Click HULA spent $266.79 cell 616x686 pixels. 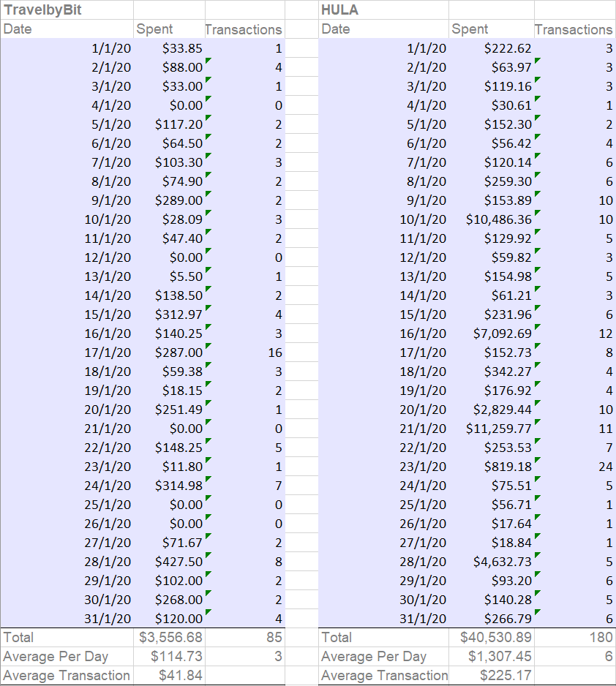(x=492, y=619)
